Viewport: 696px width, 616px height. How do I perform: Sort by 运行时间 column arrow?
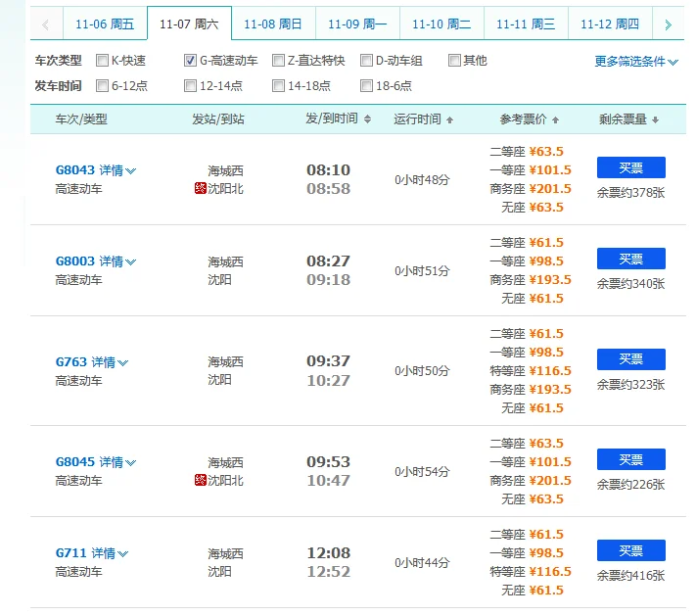pyautogui.click(x=449, y=119)
